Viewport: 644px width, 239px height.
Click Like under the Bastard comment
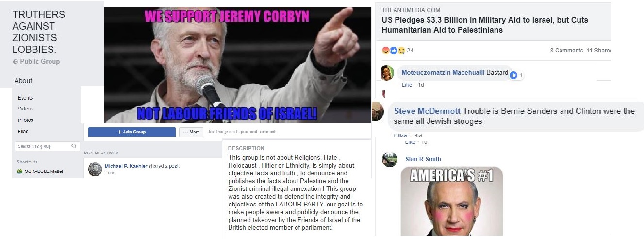407,85
